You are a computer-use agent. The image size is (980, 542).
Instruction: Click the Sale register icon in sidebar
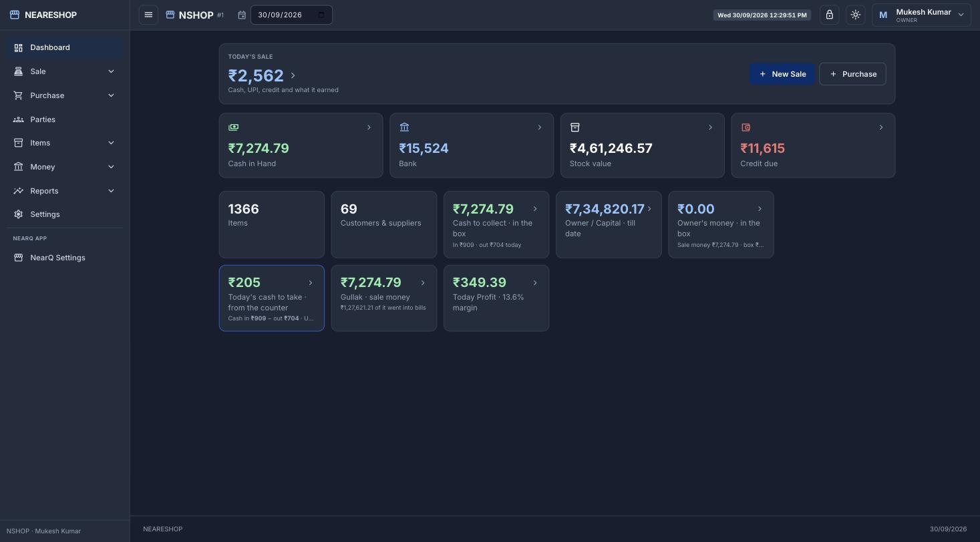tap(19, 71)
